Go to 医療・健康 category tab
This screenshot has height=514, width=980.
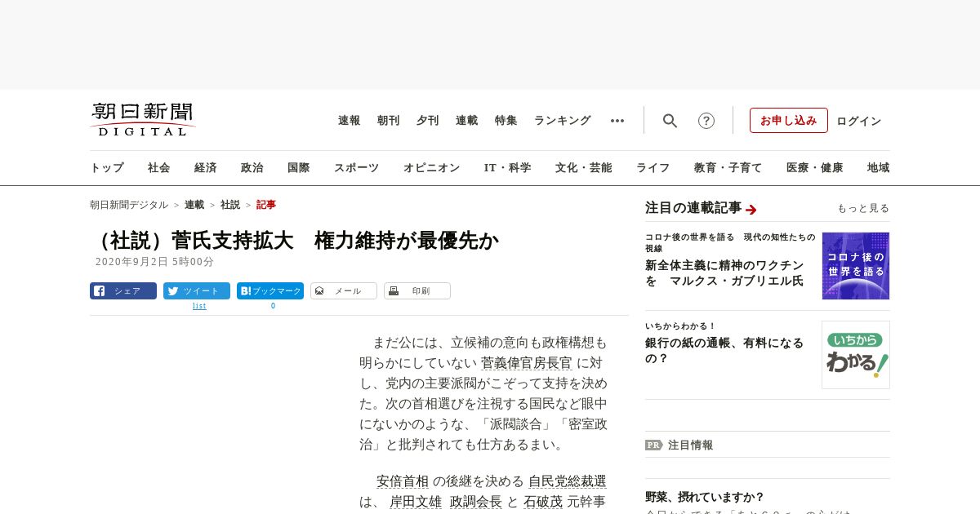815,168
